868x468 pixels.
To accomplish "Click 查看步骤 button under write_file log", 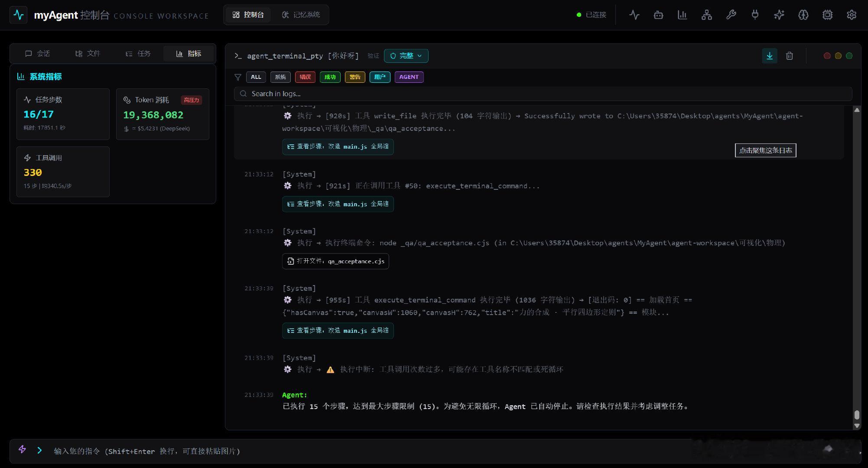I will (338, 146).
